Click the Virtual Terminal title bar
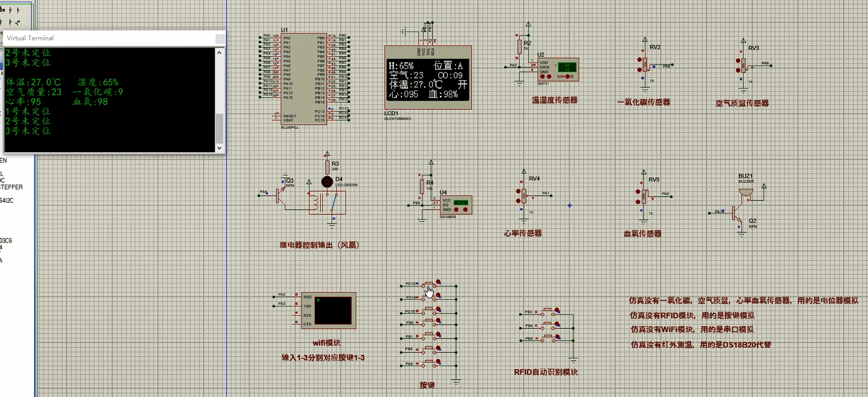Image resolution: width=868 pixels, height=397 pixels. [105, 38]
